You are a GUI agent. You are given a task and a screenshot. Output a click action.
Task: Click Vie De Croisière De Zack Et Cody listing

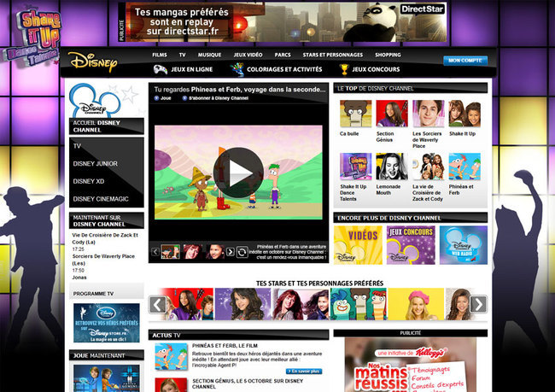(x=105, y=238)
